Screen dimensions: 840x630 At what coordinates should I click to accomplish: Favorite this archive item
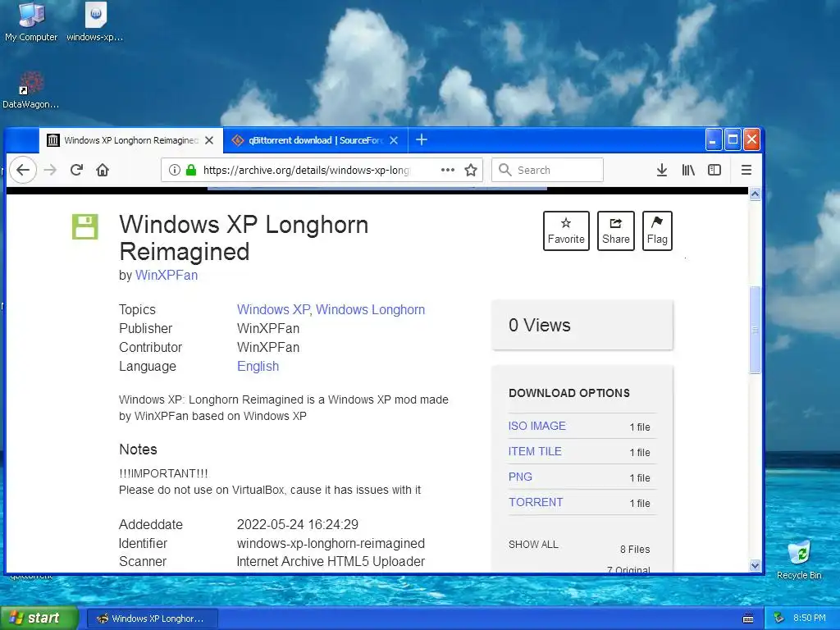[x=566, y=231]
